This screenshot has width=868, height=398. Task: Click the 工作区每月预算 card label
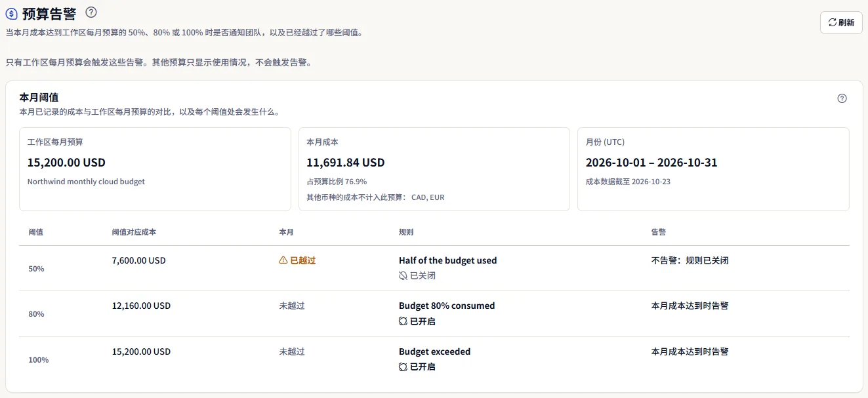[x=55, y=142]
